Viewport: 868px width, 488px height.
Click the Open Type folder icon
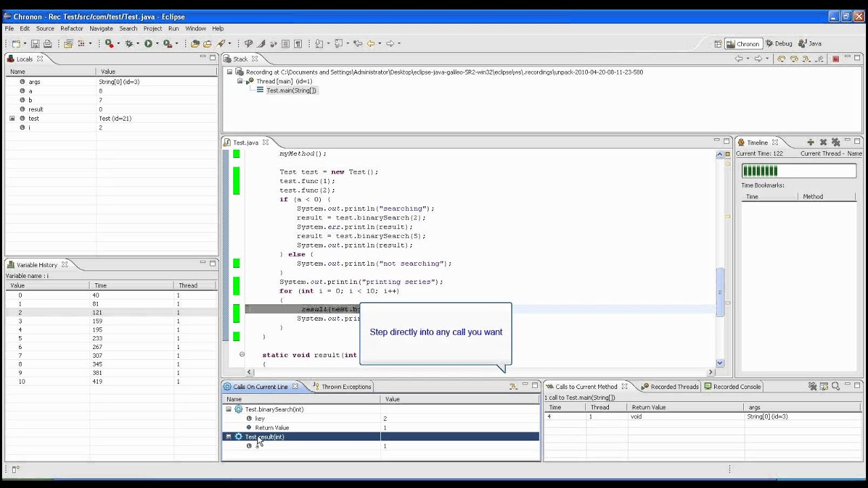[195, 43]
